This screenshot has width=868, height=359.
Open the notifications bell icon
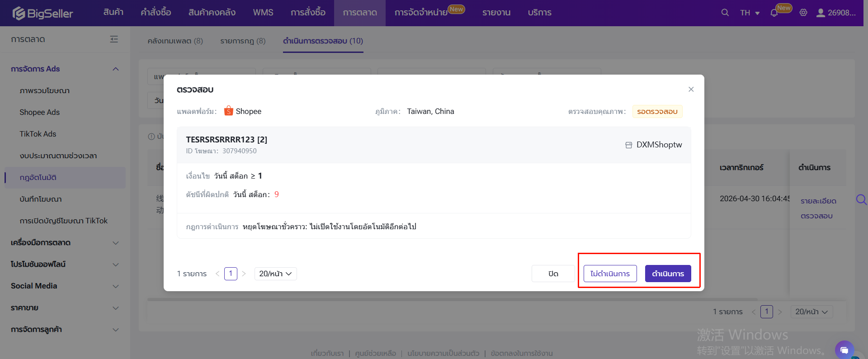click(774, 13)
